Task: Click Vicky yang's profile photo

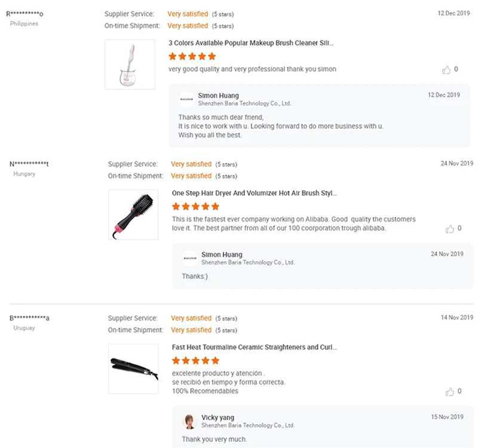Action: [x=190, y=421]
